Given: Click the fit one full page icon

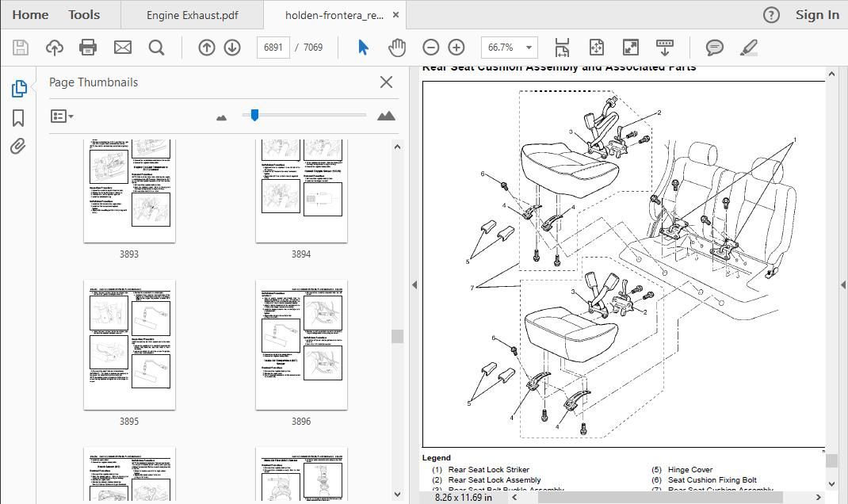Looking at the screenshot, I should (596, 48).
